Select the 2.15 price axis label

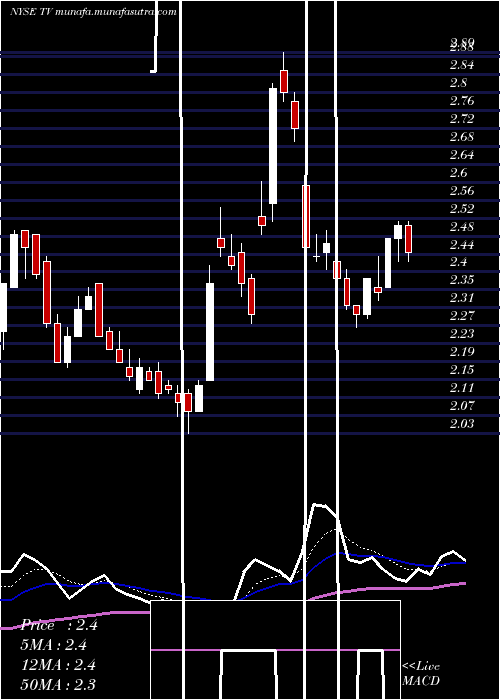(462, 370)
